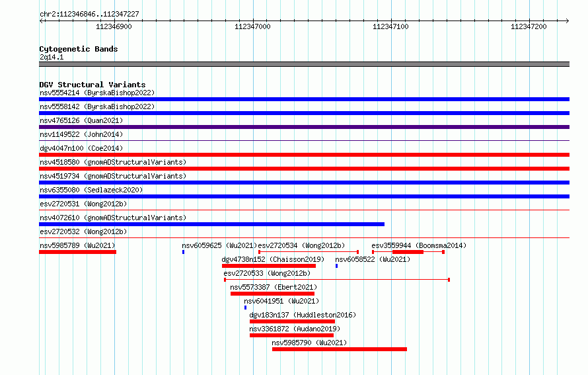Open esv2720532 (Wong2012b) label
This screenshot has width=588, height=375.
point(83,231)
